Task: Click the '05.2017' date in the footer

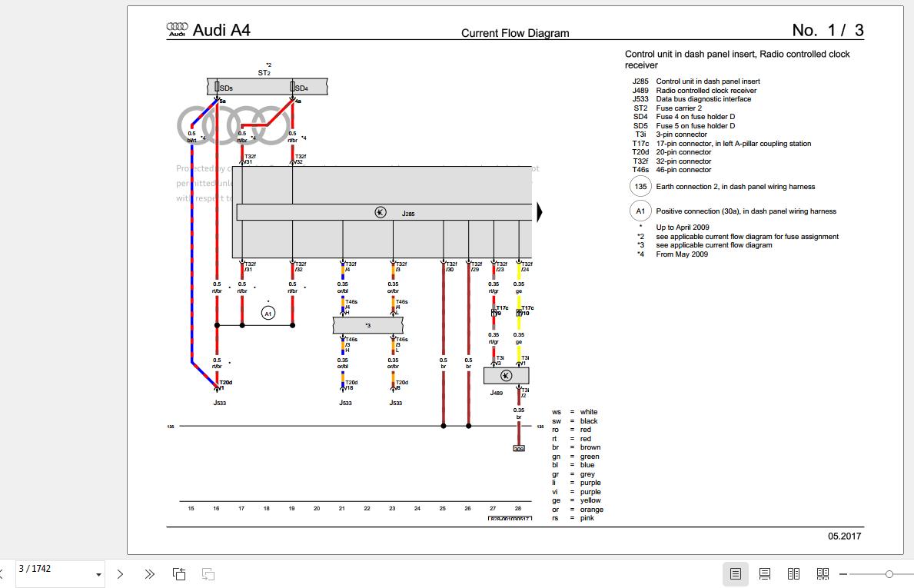Action: (845, 537)
